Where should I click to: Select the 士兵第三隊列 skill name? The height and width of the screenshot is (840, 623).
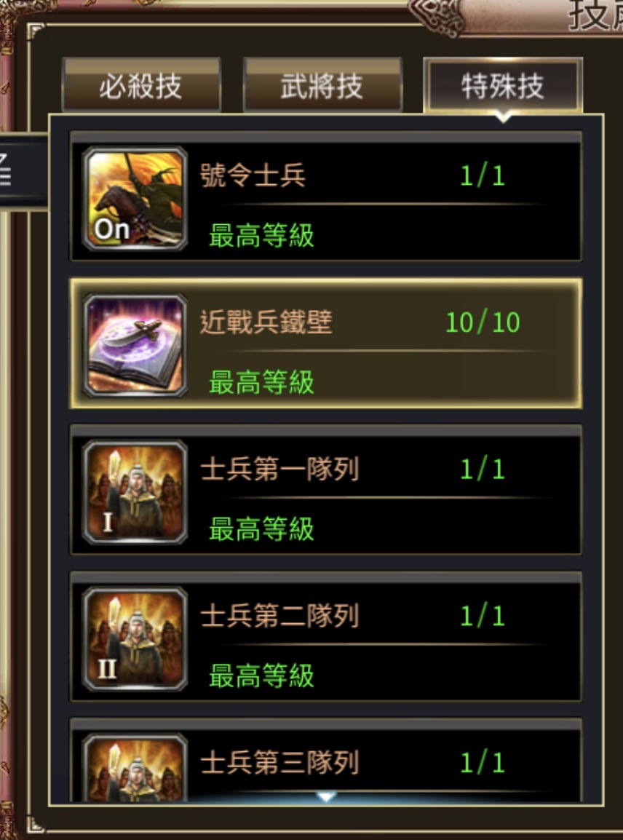[279, 763]
